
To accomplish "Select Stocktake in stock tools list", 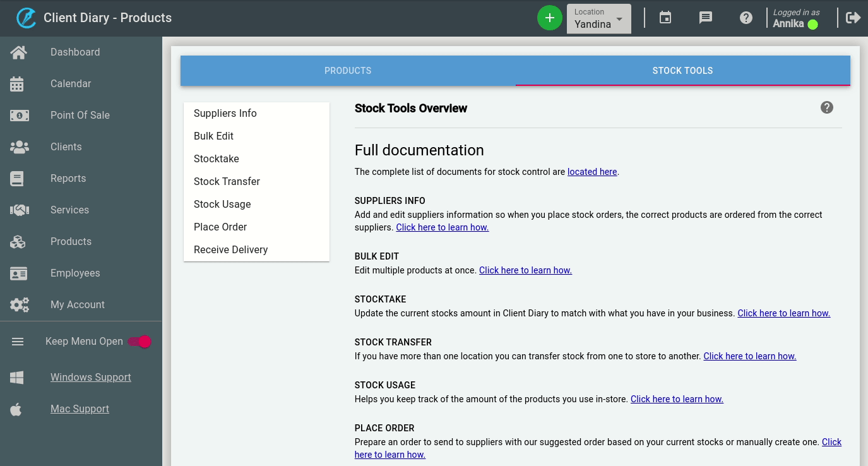I will tap(256, 159).
